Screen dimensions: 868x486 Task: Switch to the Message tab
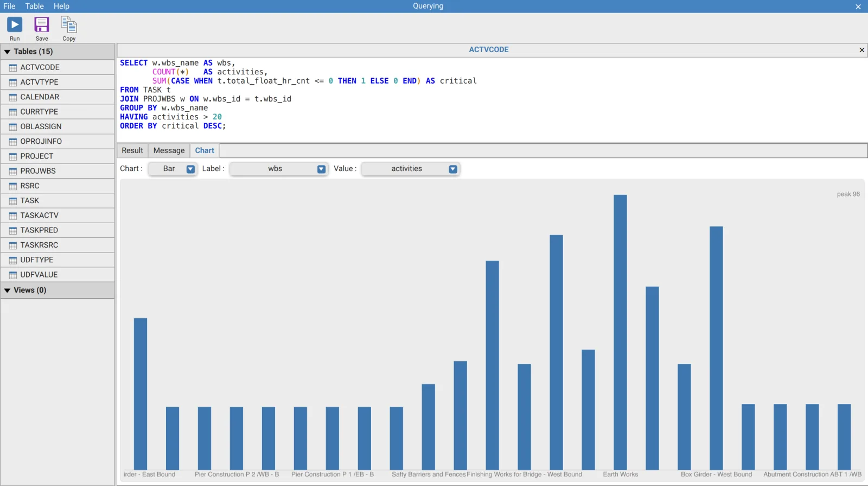coord(169,150)
